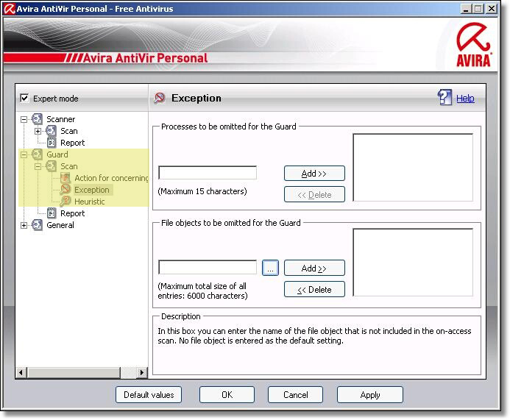This screenshot has width=510, height=420.
Task: Click the Scanner node icon
Action: coord(37,119)
